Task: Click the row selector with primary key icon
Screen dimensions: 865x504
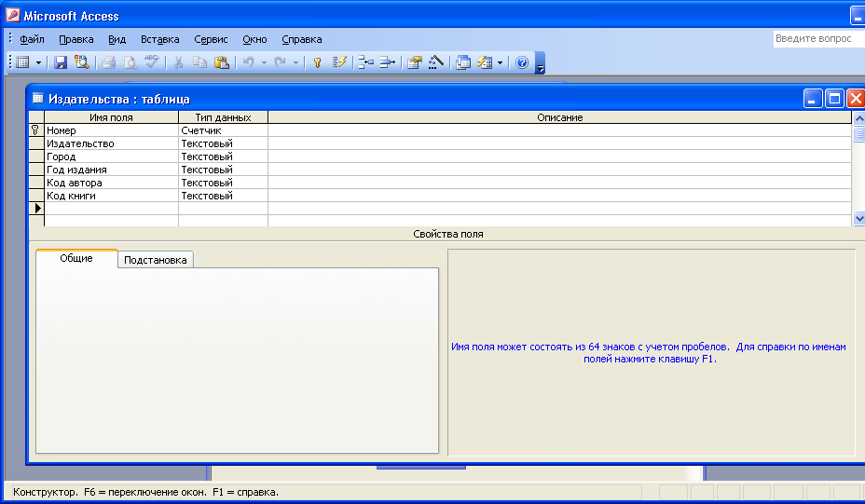Action: (x=36, y=130)
